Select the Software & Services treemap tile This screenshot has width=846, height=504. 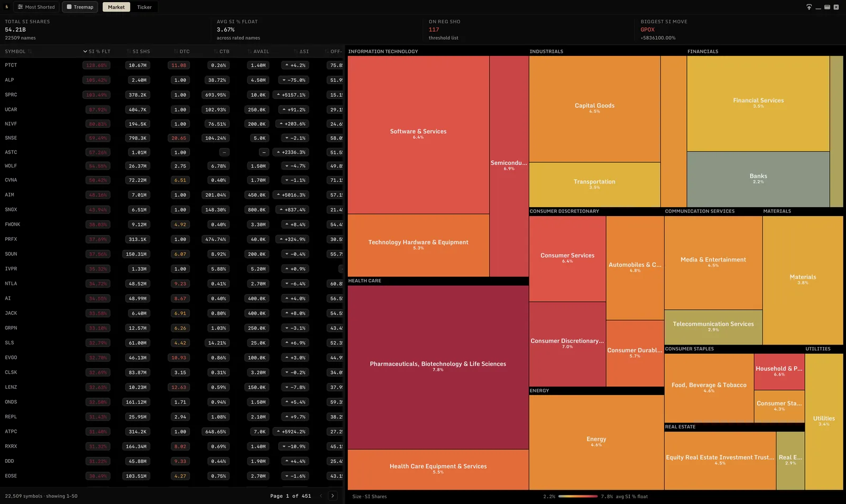click(418, 134)
